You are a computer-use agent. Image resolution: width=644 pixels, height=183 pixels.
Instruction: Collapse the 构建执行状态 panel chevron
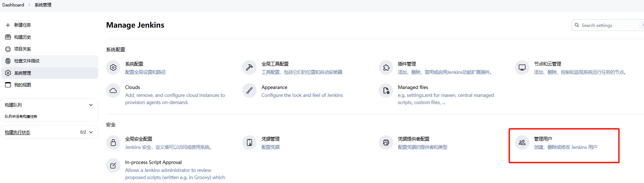91,132
